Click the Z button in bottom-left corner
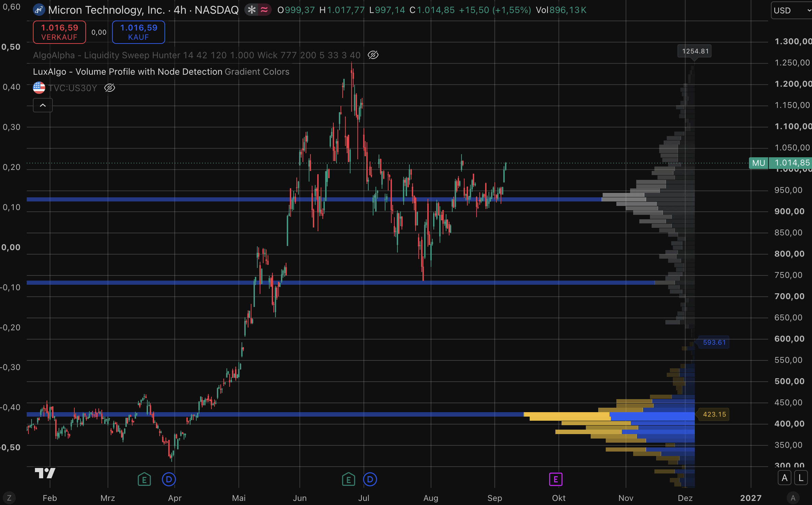The width and height of the screenshot is (812, 505). 9,498
